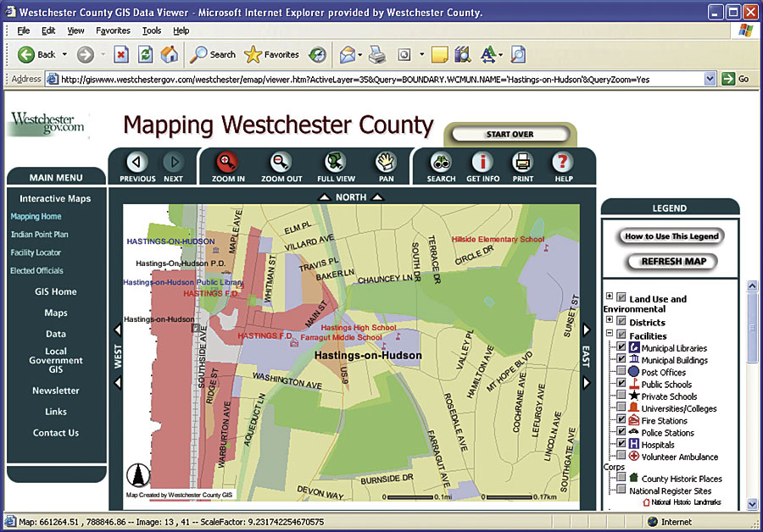763x532 pixels.
Task: Click the START OVER button
Action: [510, 134]
